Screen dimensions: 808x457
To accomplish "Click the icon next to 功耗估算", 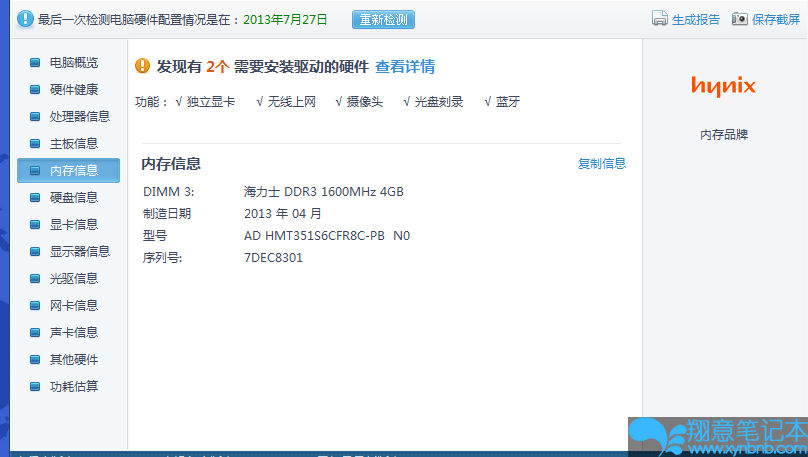I will (36, 387).
